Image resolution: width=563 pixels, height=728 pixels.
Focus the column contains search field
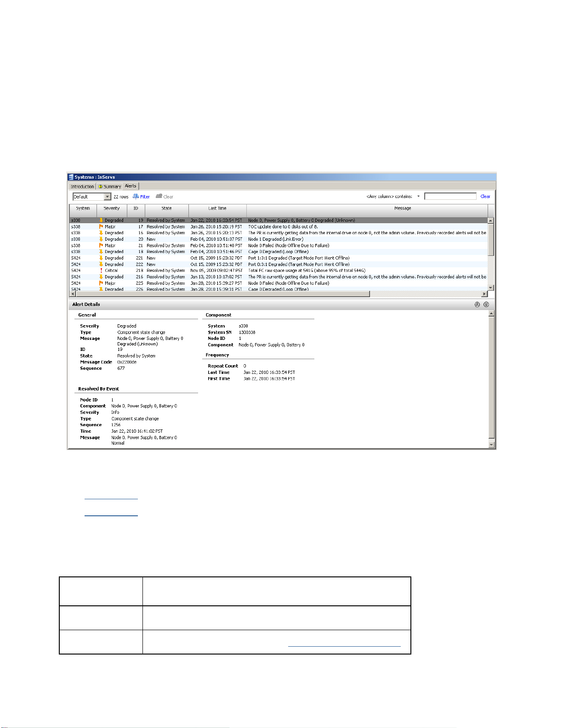(x=450, y=197)
